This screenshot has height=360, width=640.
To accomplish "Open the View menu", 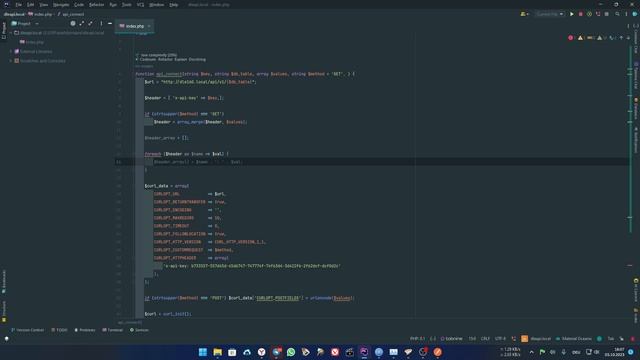I will click(44, 4).
